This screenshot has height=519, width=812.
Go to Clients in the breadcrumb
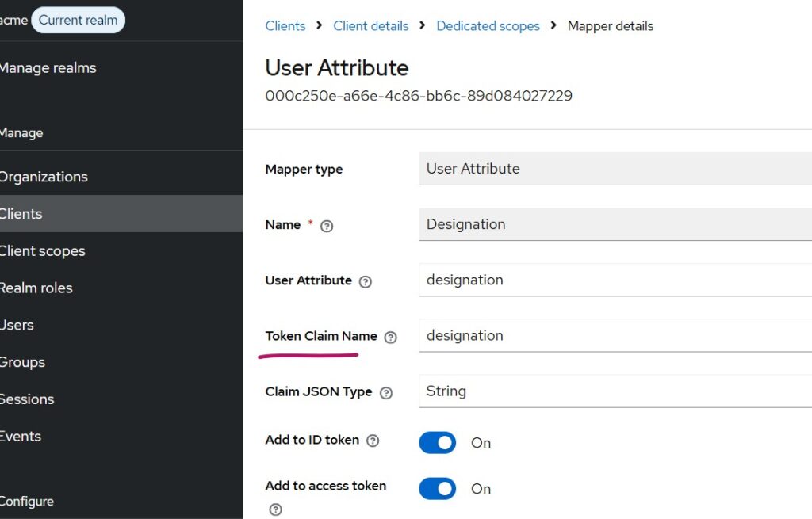click(x=285, y=26)
